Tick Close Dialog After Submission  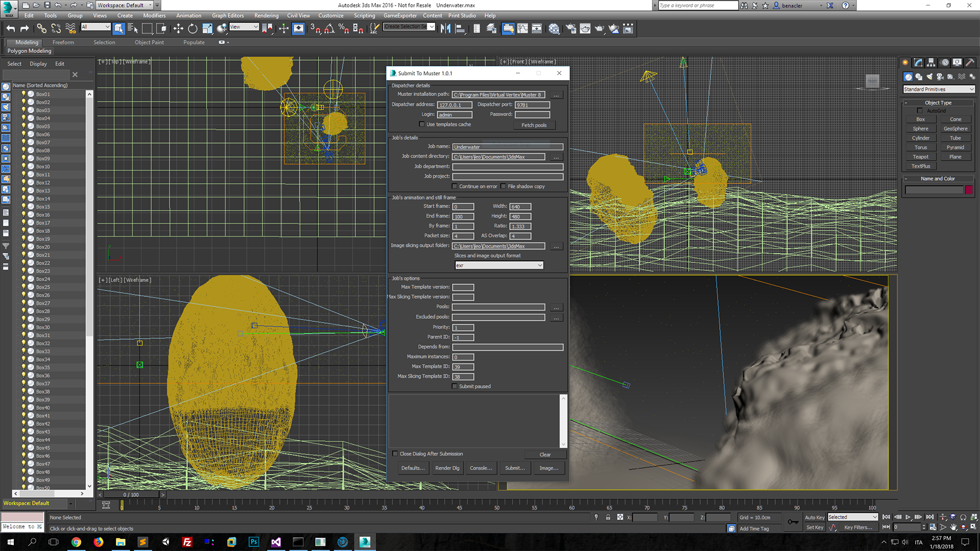[x=395, y=454]
